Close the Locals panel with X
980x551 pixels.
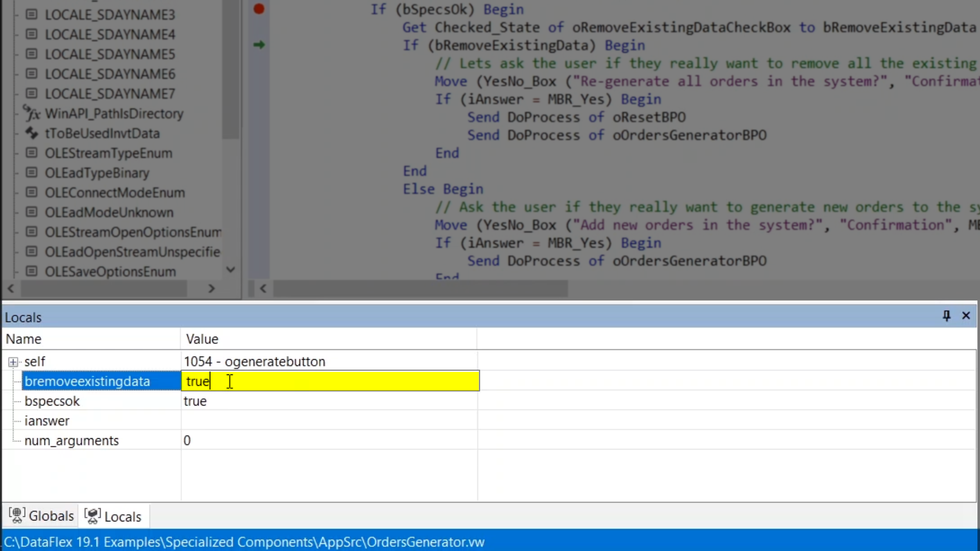pos(966,316)
